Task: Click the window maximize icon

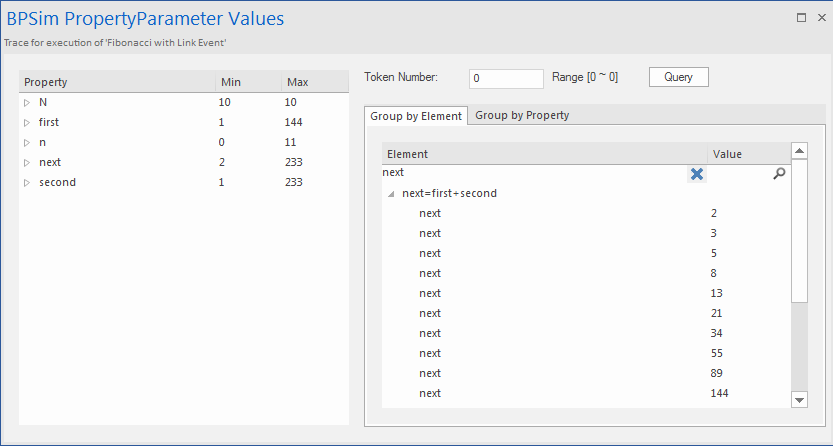Action: tap(801, 17)
